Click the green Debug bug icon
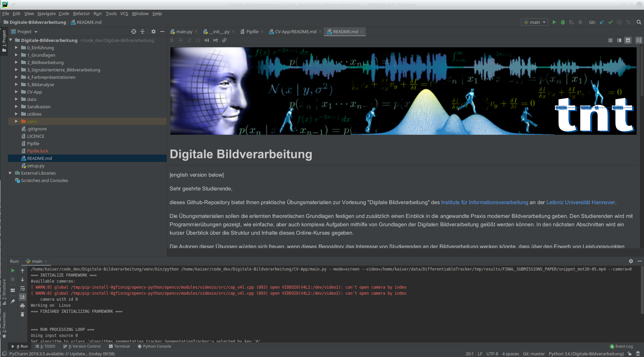Image resolution: width=644 pixels, height=357 pixels. (563, 22)
